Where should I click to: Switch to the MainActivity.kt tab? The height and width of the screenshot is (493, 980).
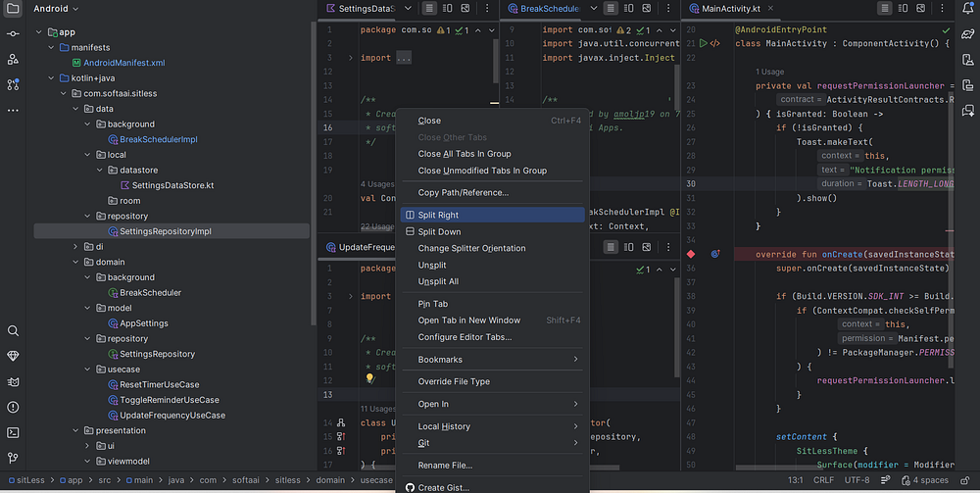(x=731, y=8)
